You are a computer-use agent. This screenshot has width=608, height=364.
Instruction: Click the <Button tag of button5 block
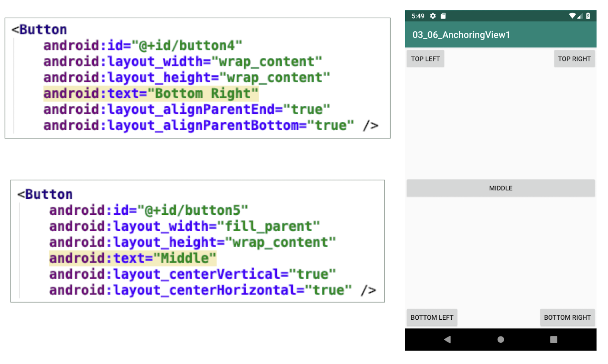[x=45, y=194]
